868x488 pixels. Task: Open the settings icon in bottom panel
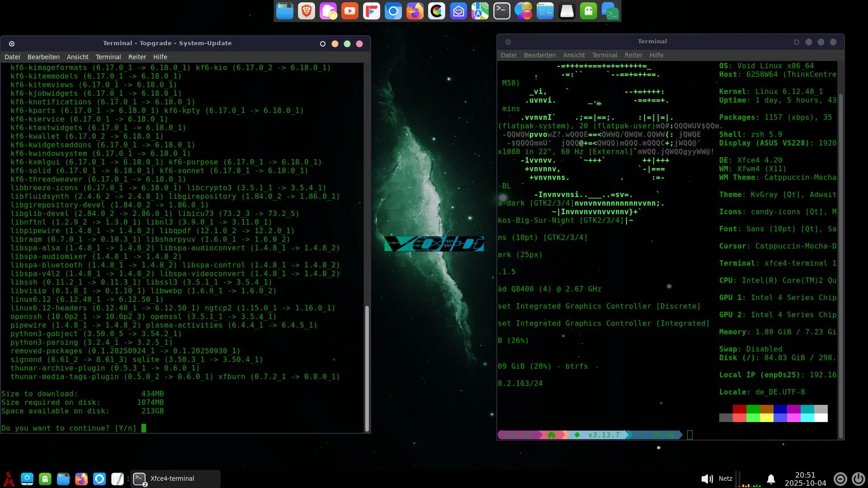(27, 479)
